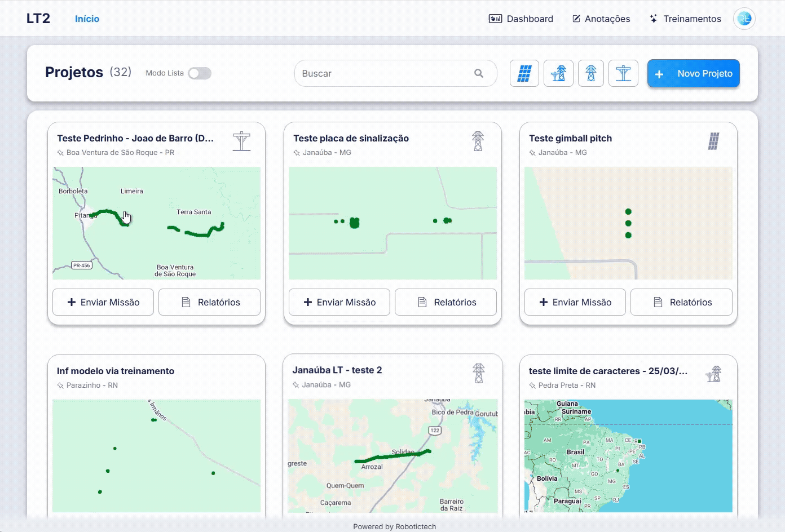
Task: Open Treinamentos from the top navigation
Action: pos(685,19)
